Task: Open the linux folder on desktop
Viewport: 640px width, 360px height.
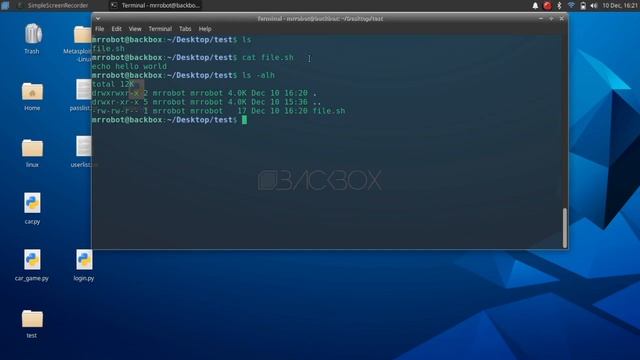Action: [x=32, y=148]
